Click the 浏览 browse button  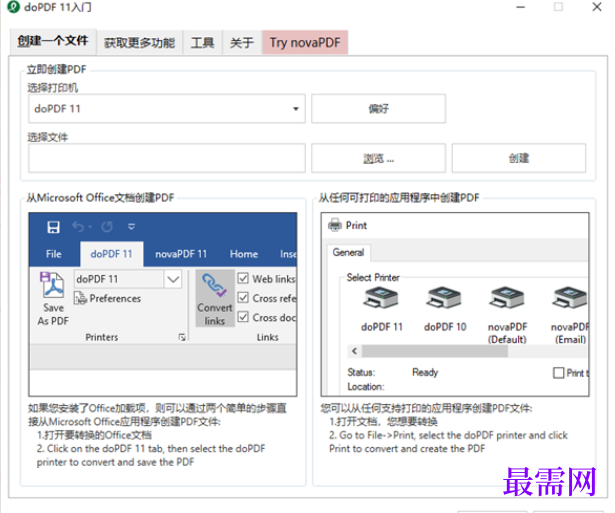378,158
